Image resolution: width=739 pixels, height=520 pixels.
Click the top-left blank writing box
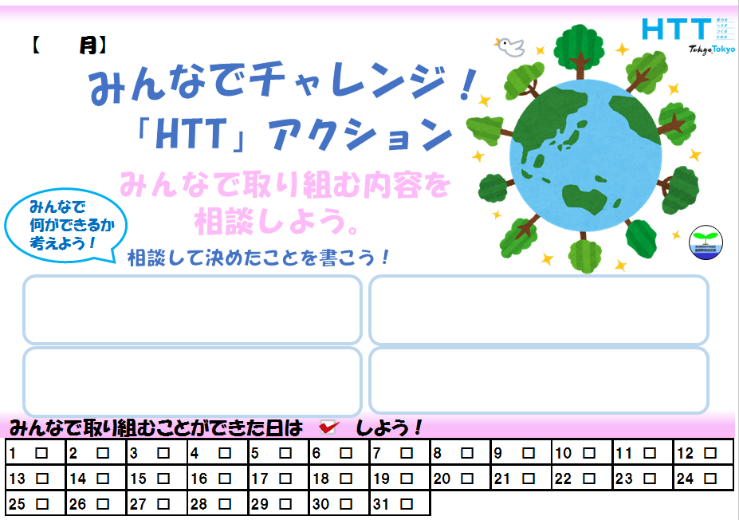pos(192,310)
